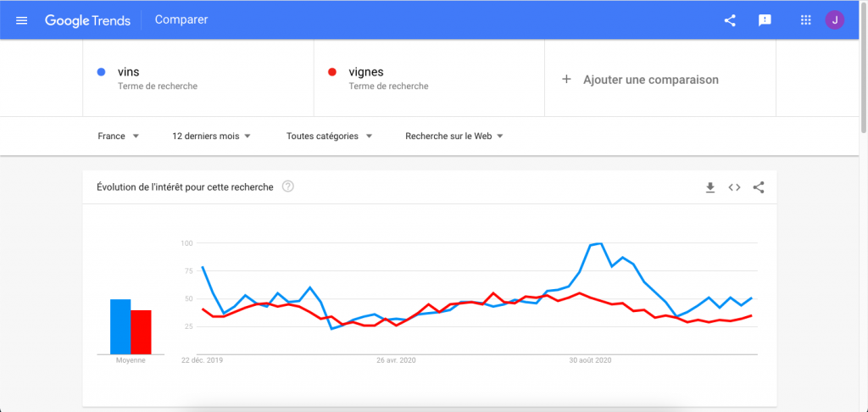Screen dimensions: 868x412
Task: Click the Google Trends logo
Action: click(87, 20)
